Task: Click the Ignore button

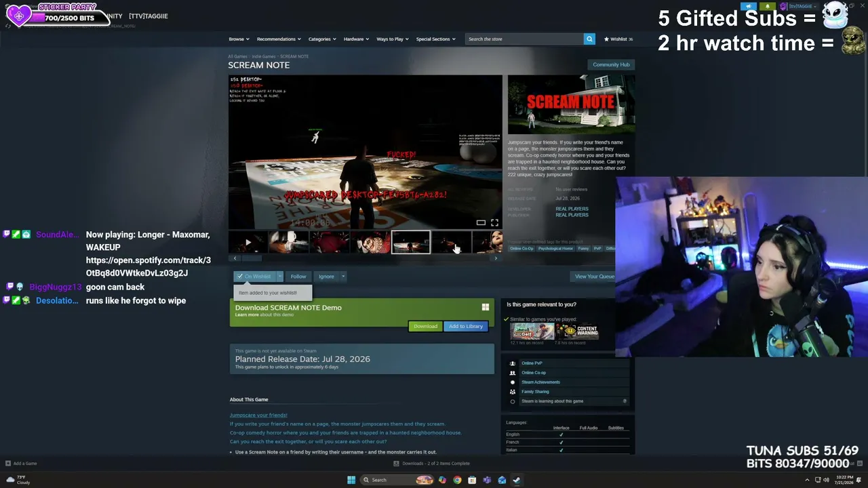Action: 326,277
